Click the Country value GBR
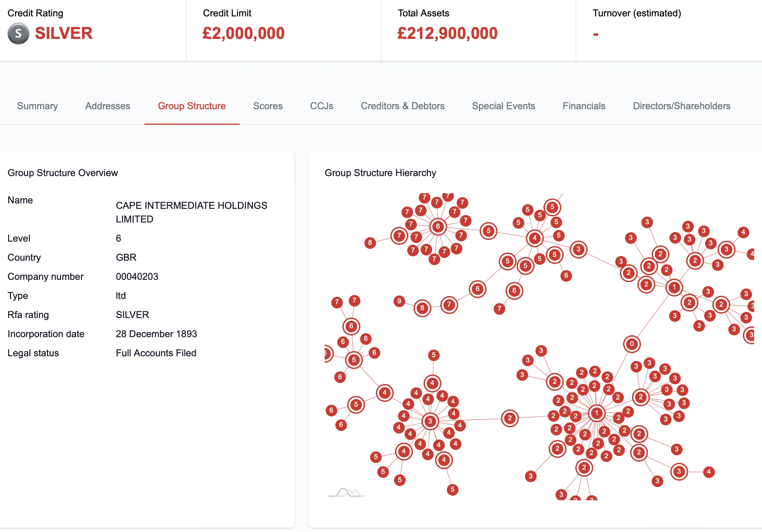The image size is (762, 532). tap(126, 257)
